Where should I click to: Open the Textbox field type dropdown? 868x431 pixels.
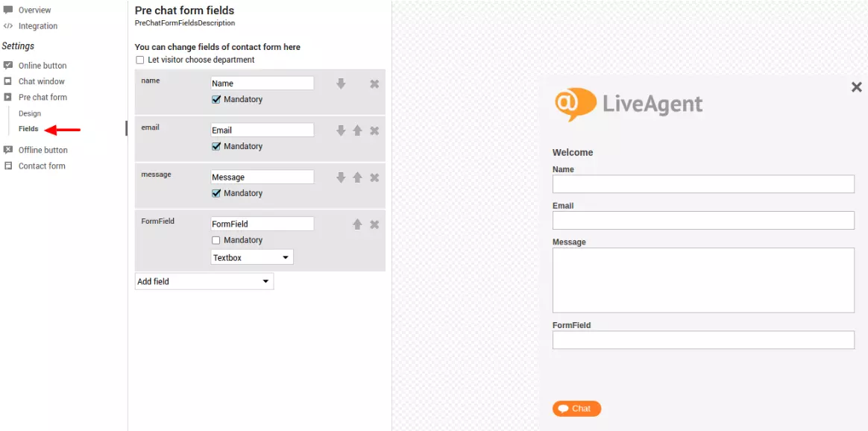click(251, 257)
